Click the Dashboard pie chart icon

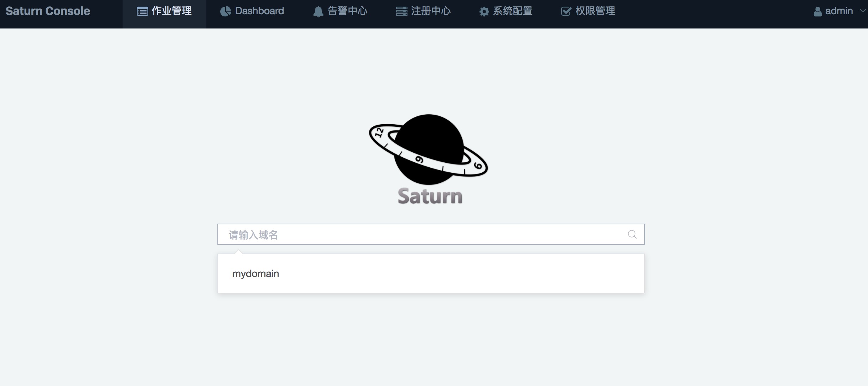(x=225, y=11)
